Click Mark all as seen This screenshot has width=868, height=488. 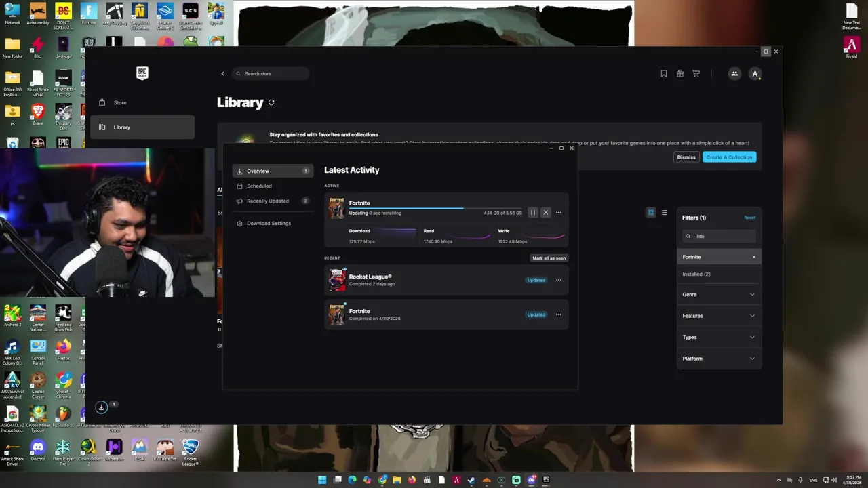coord(549,258)
